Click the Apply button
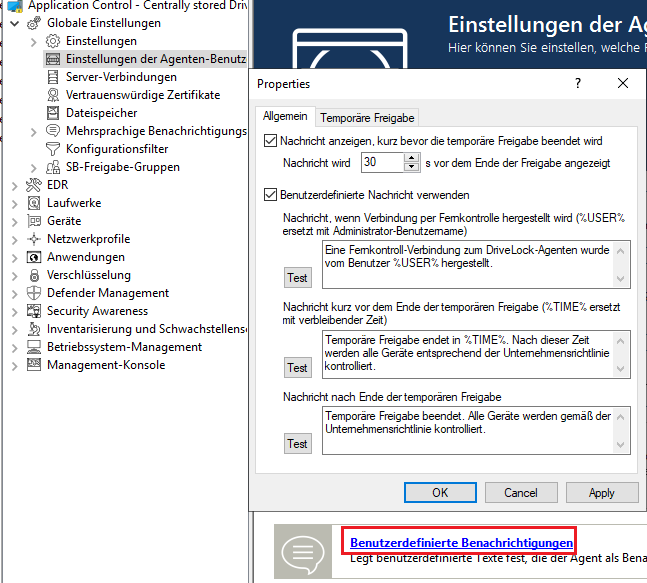 click(602, 493)
